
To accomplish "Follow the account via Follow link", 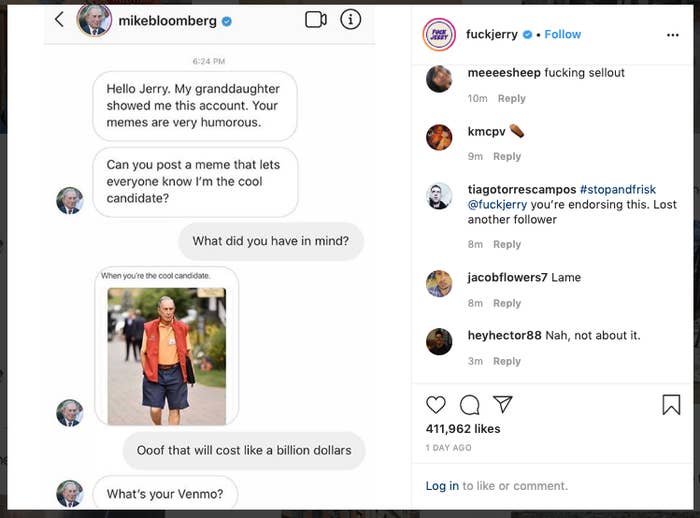I will point(563,34).
